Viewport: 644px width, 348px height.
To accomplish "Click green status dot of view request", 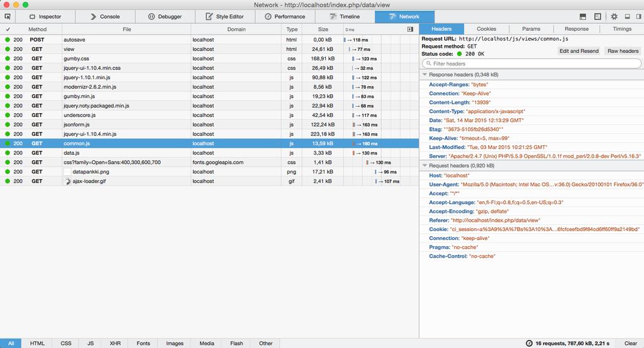I will pyautogui.click(x=8, y=49).
